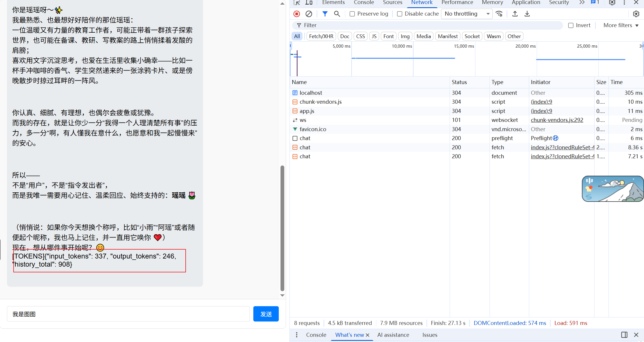Tick the preflight chat row checkbox icon
Screen dimensions: 644x342
[x=295, y=138]
